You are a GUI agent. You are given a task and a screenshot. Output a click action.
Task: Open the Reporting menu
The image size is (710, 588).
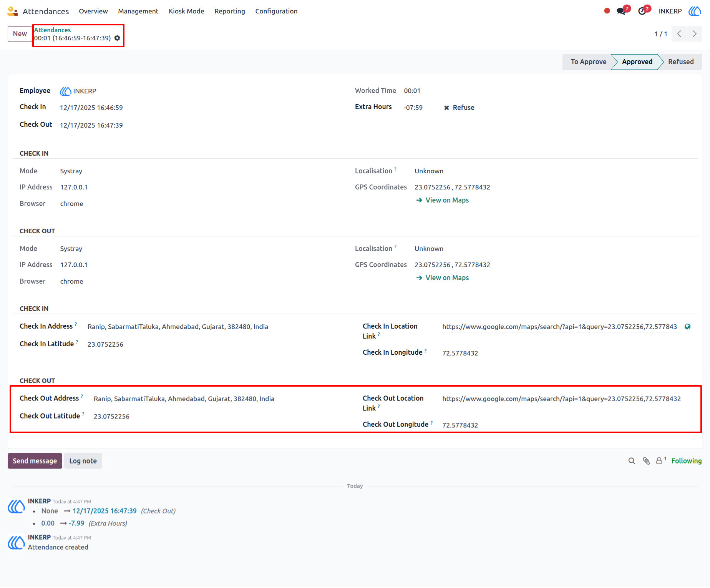(x=230, y=11)
